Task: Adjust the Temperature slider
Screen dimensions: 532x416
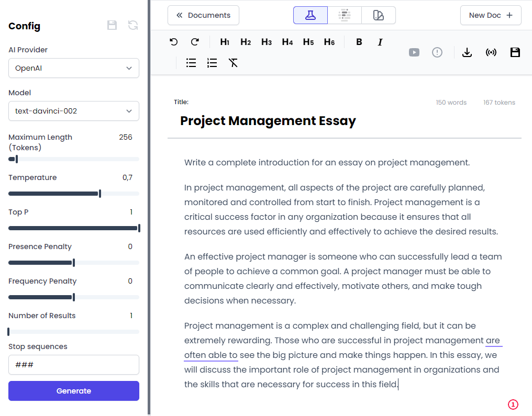Action: 74,194
